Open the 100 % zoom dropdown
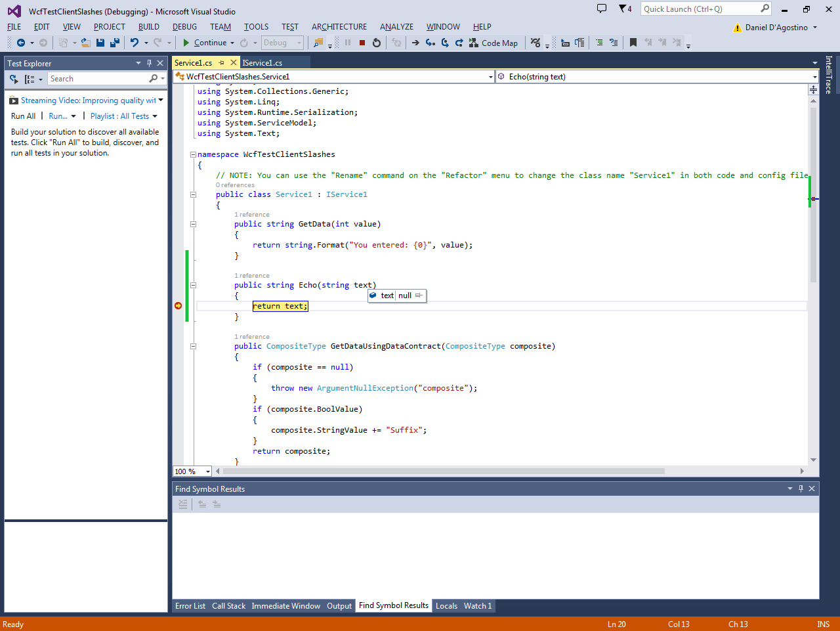 coord(207,471)
